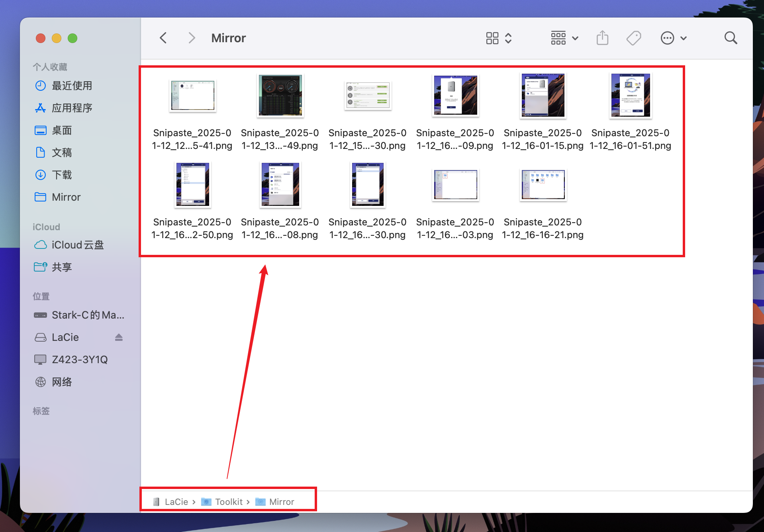Screen dimensions: 764x532
Task: Eject the LaCie drive
Action: point(119,337)
